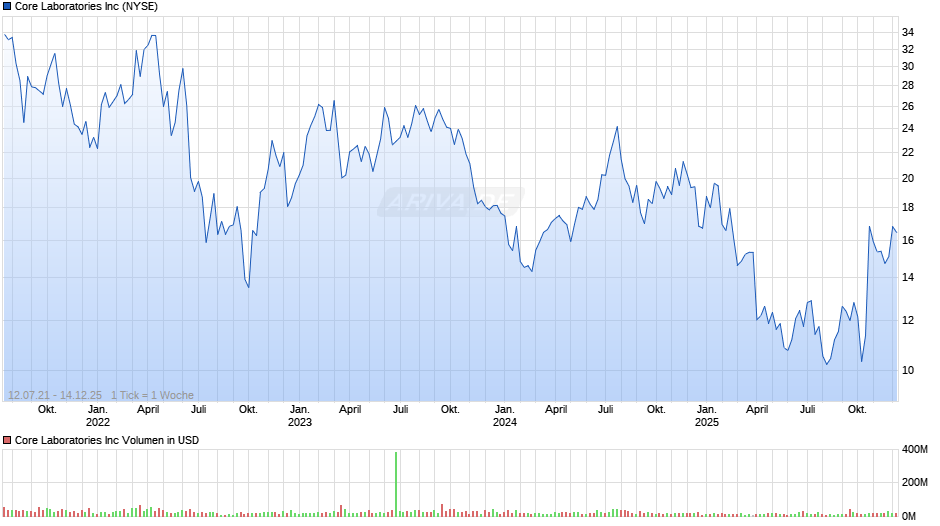Click the blue legend square for Core Laboratories Inc
Screen dimensions: 940x526
point(7,7)
